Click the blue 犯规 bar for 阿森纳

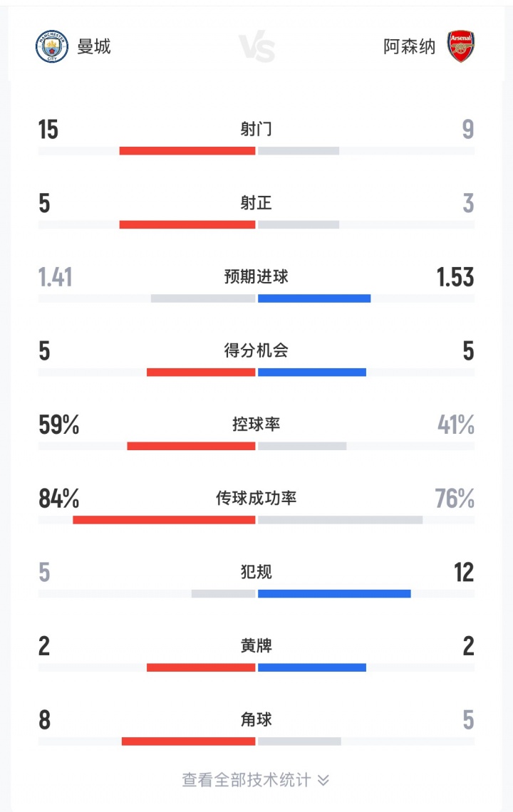point(334,593)
